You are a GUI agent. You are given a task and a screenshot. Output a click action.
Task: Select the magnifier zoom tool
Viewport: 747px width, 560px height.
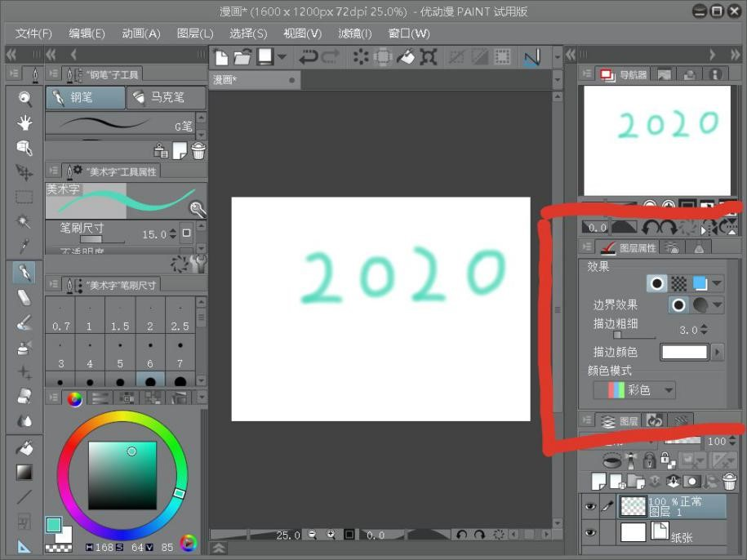tap(24, 99)
